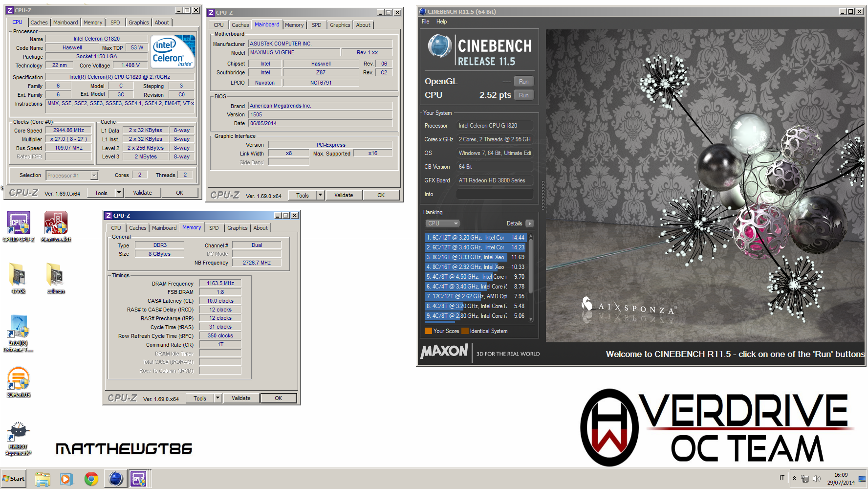
Task: Click the Ranking list scrollbar
Action: coord(531,277)
